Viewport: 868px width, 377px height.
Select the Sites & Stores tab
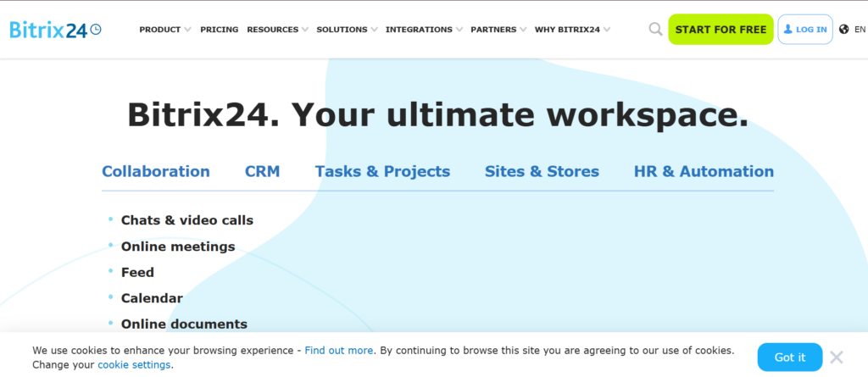point(542,172)
